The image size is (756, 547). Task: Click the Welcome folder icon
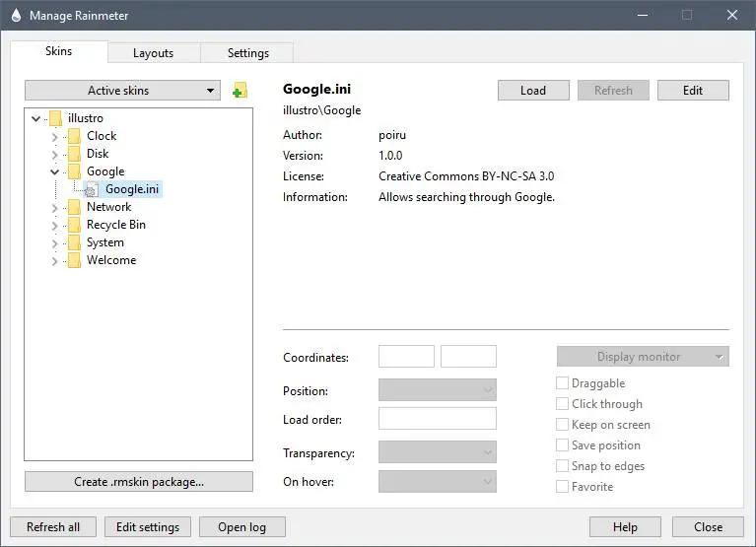[x=74, y=261]
